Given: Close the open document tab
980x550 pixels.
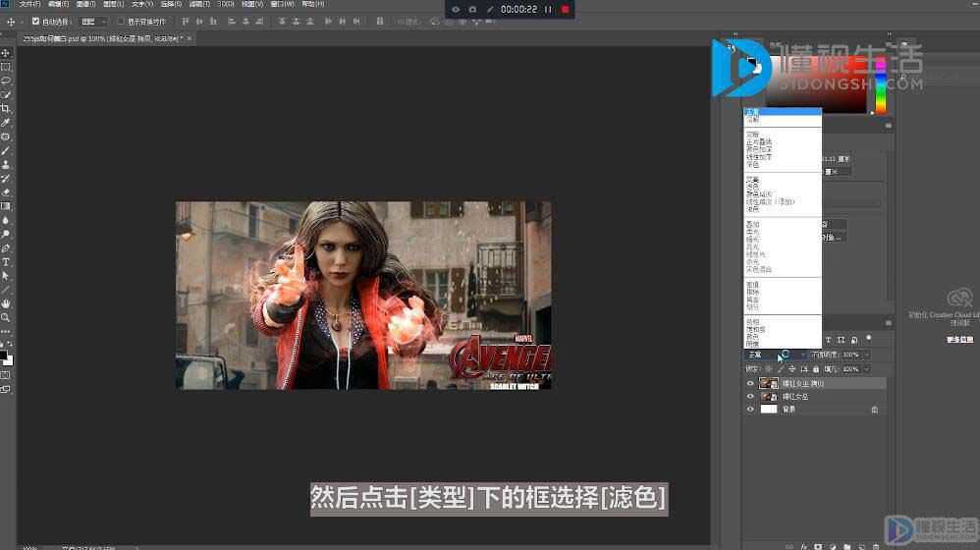Looking at the screenshot, I should pos(190,38).
